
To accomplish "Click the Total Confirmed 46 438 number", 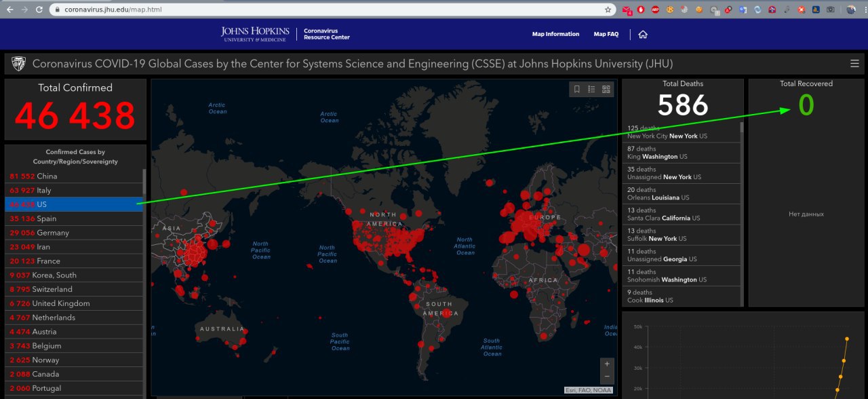I will click(75, 115).
